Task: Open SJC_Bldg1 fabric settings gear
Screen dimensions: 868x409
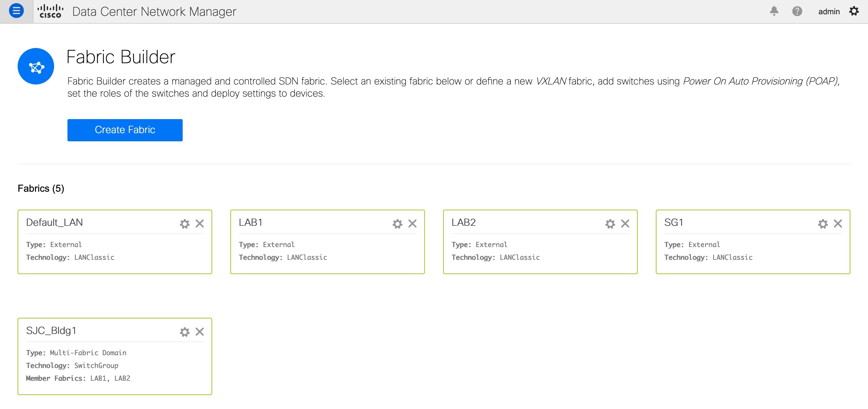Action: [x=185, y=332]
